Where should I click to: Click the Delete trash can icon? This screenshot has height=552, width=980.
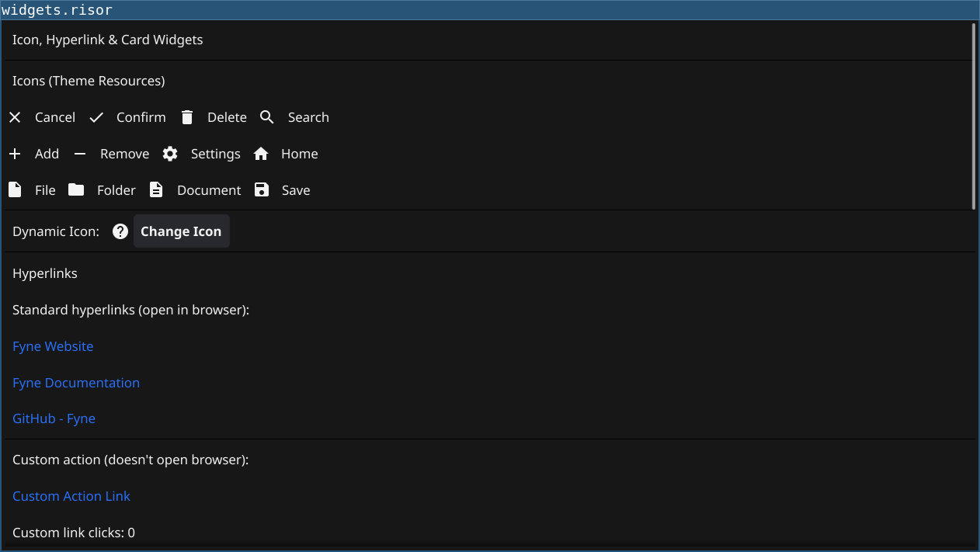(x=187, y=117)
